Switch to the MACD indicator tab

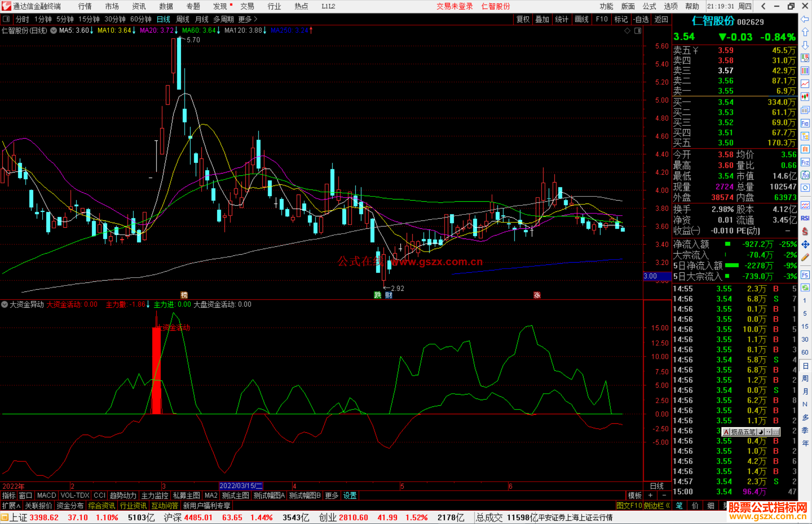(x=47, y=495)
